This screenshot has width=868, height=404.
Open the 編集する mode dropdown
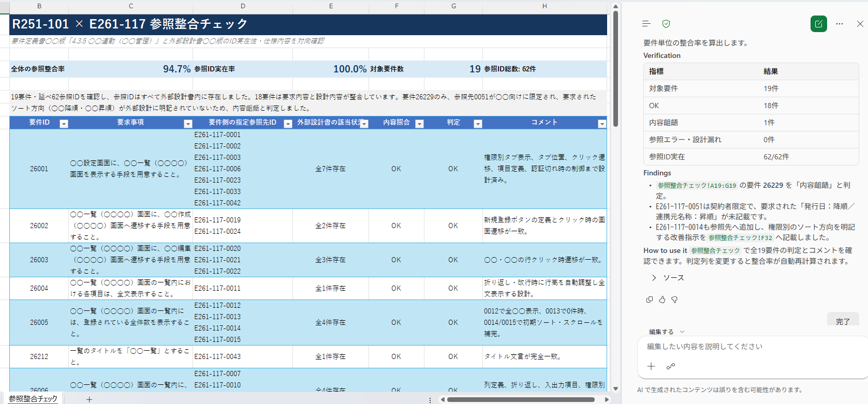point(667,332)
